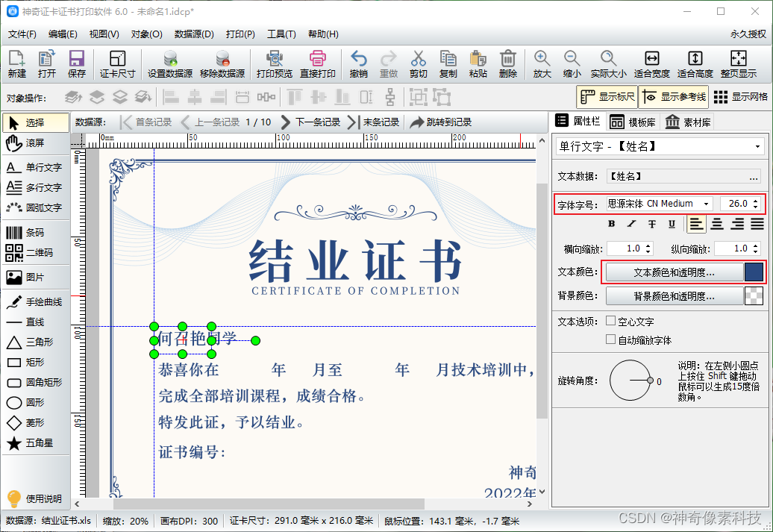Click the rotation angle dial
Image resolution: width=773 pixels, height=532 pixels.
630,380
